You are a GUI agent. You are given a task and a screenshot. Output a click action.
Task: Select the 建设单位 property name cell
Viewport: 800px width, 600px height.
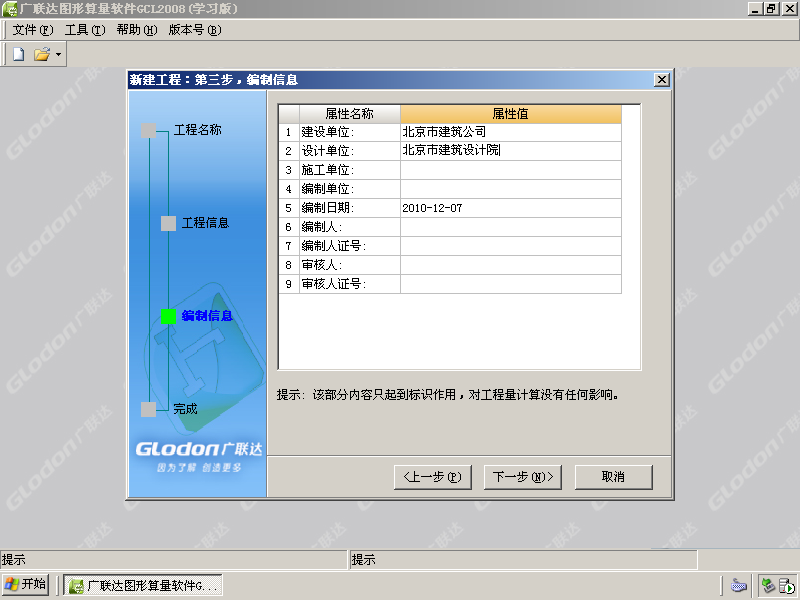349,132
